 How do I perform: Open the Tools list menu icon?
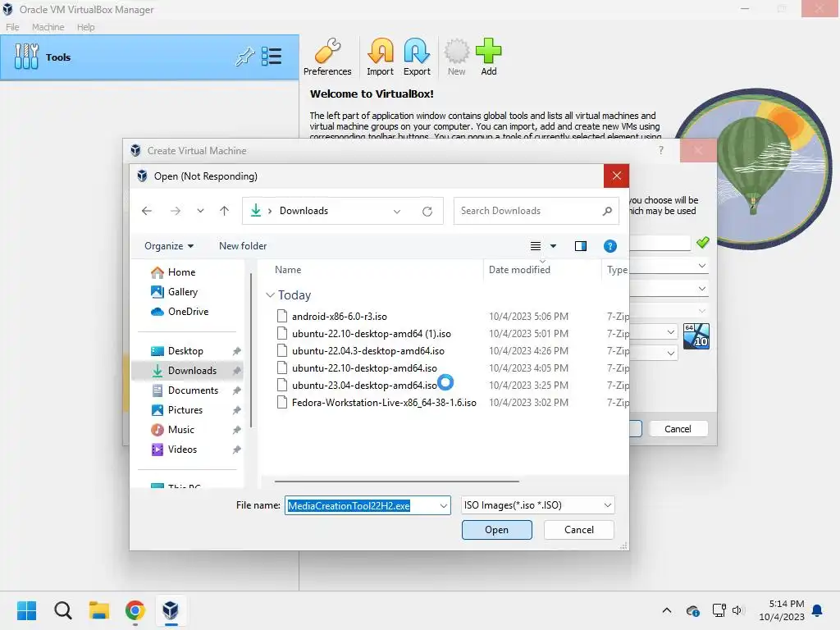point(272,57)
